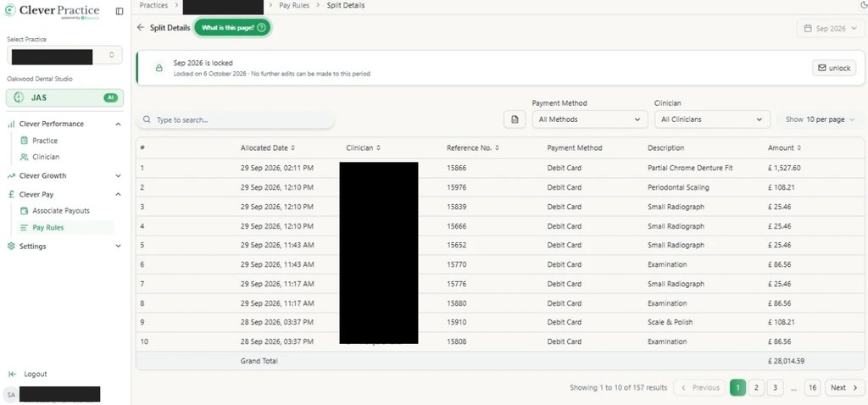Click the Associate Payouts wallet icon
This screenshot has height=405, width=868.
coord(24,211)
